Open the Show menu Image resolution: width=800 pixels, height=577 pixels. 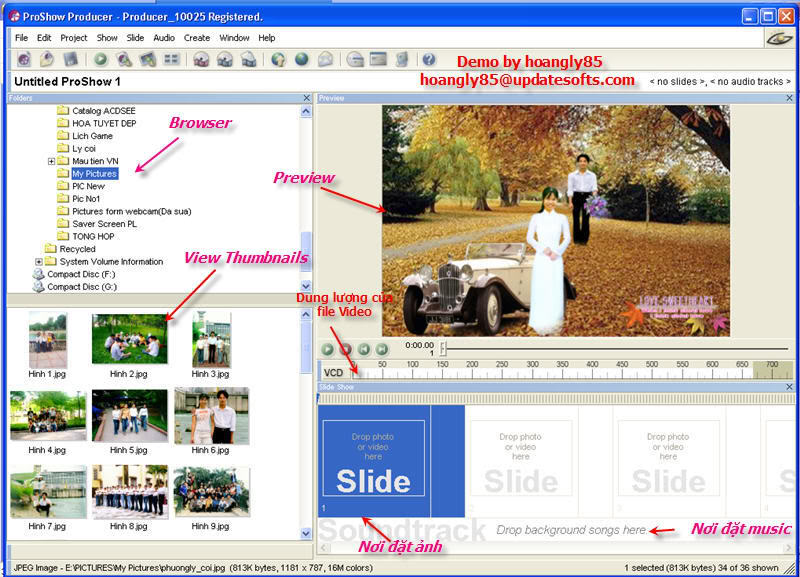[x=107, y=38]
